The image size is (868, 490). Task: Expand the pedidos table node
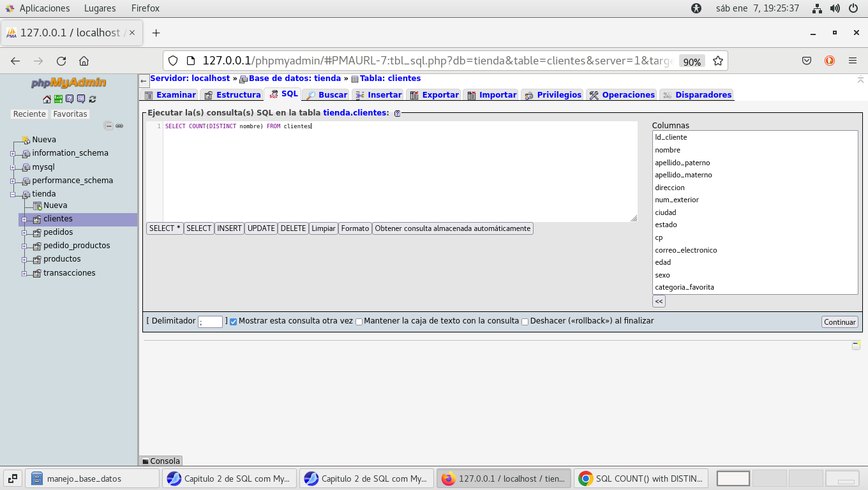click(24, 233)
